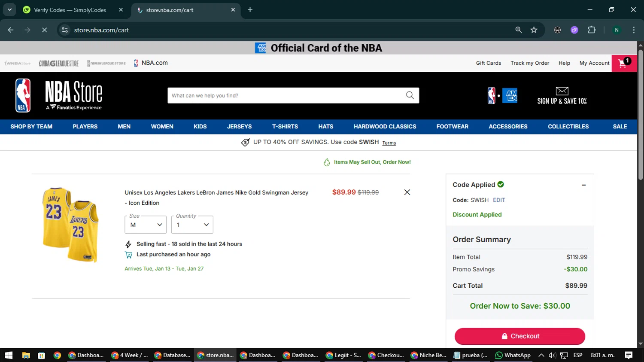Open site information icon in address bar

[65, 30]
